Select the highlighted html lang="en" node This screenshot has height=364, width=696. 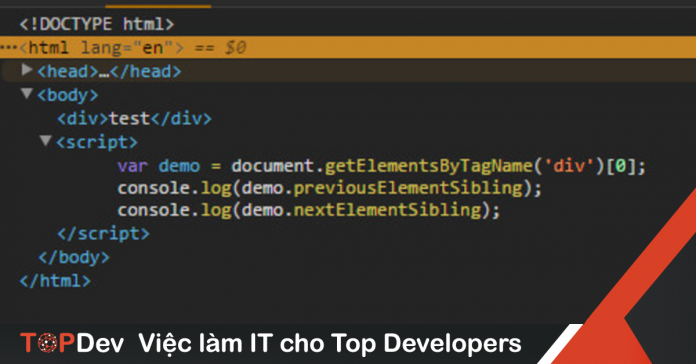pyautogui.click(x=348, y=47)
